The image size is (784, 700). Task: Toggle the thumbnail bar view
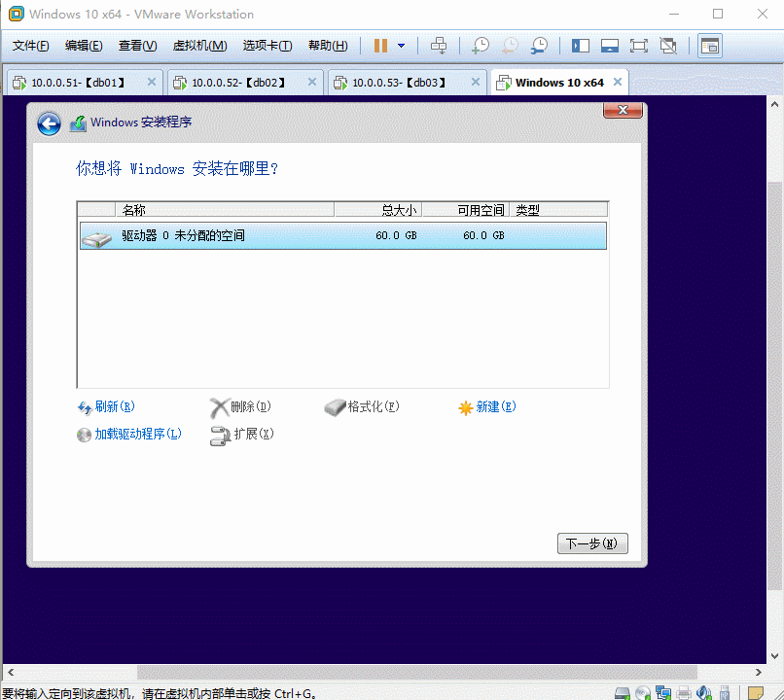pos(610,46)
